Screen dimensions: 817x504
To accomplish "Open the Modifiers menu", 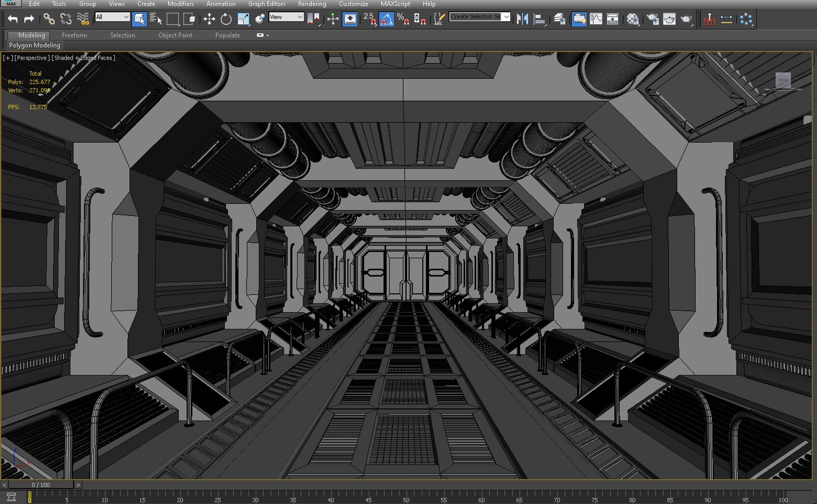I will click(x=181, y=4).
